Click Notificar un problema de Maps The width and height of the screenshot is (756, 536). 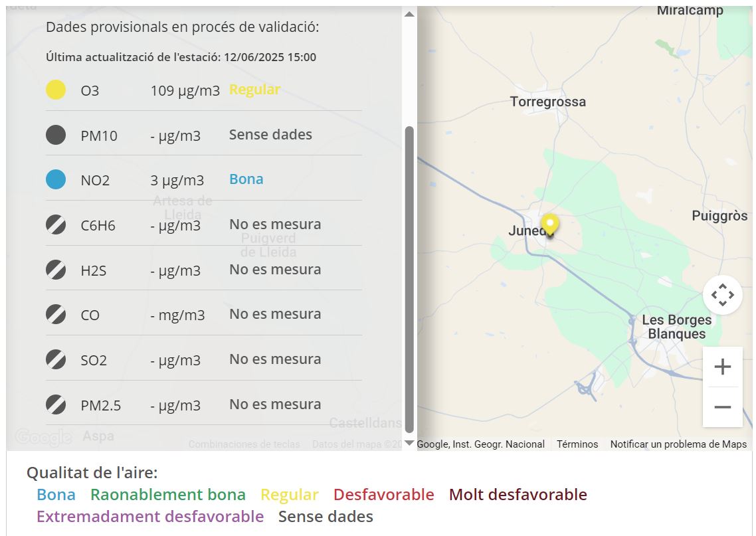click(679, 444)
